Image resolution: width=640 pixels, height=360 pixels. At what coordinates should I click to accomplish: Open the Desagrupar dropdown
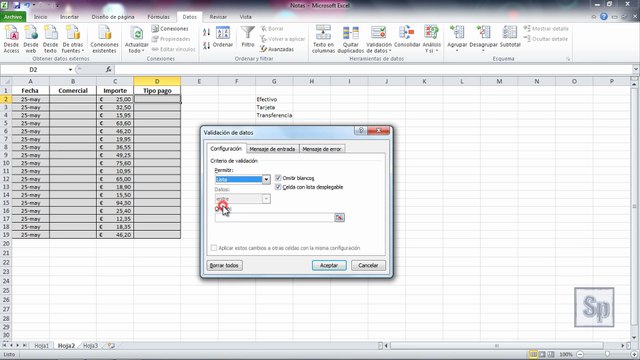(483, 39)
